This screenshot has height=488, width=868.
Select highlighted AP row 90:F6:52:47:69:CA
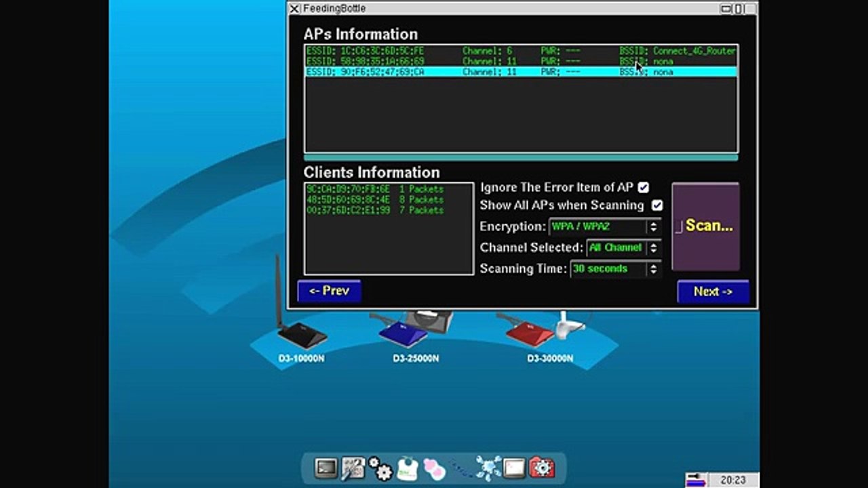pyautogui.click(x=521, y=71)
